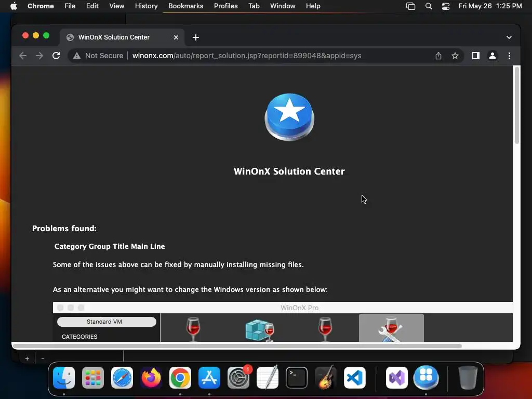Open the Chrome three-dot menu
The image size is (532, 399).
509,56
